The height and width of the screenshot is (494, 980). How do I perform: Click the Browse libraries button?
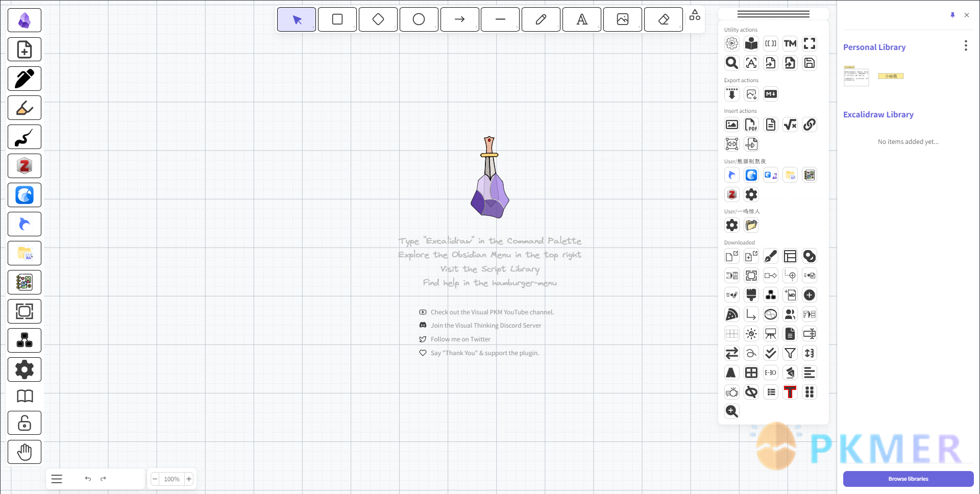[x=908, y=479]
